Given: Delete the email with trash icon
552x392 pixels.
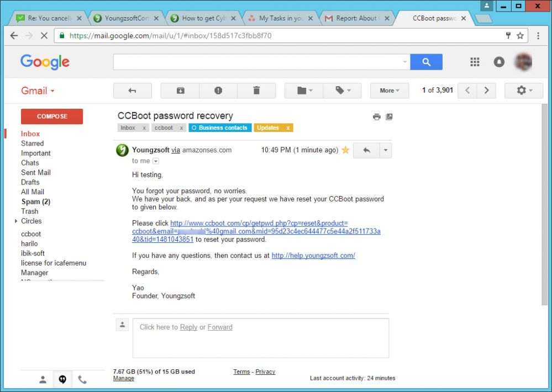Looking at the screenshot, I should (256, 91).
